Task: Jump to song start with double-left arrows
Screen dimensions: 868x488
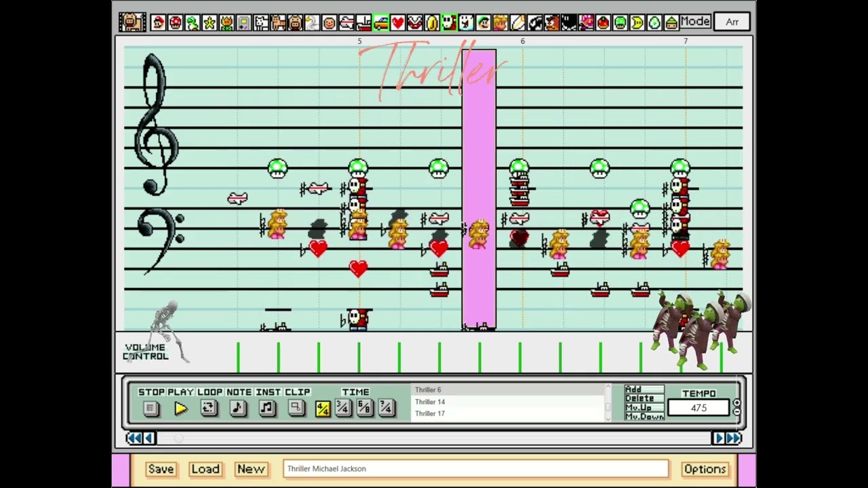Action: tap(134, 439)
